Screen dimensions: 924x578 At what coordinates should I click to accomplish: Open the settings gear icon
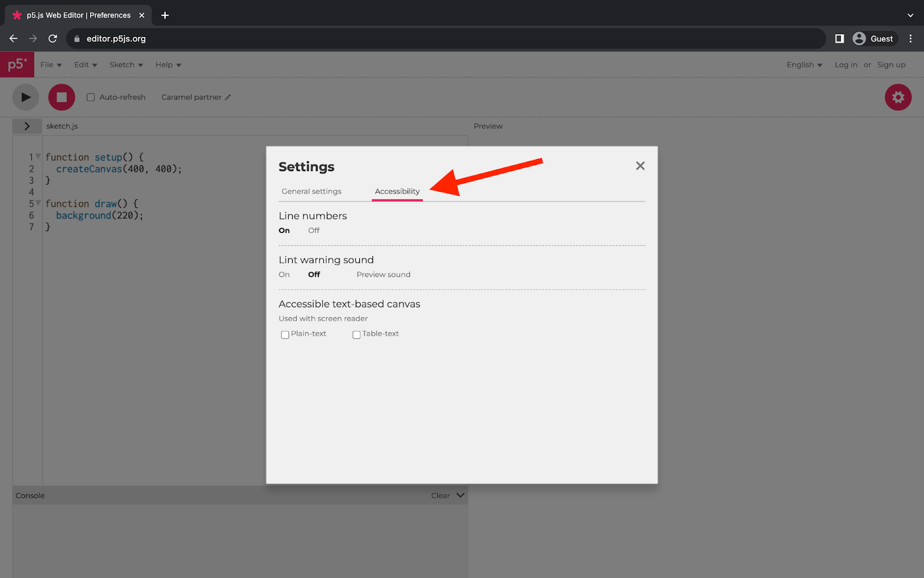pos(897,97)
